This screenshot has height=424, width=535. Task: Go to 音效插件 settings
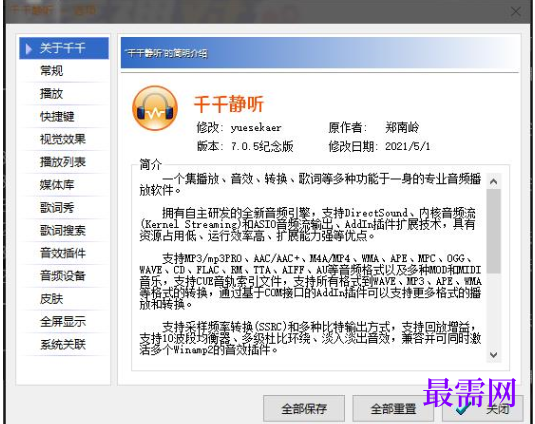point(64,253)
